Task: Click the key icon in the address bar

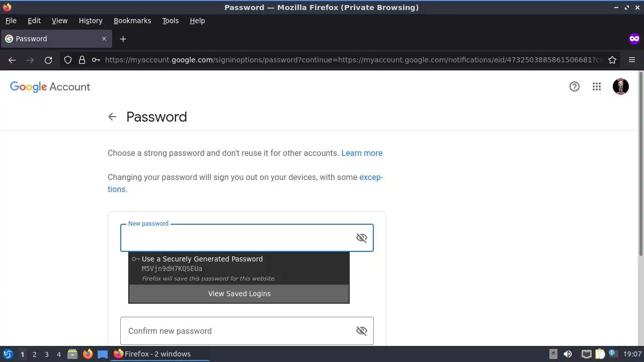Action: click(x=96, y=60)
